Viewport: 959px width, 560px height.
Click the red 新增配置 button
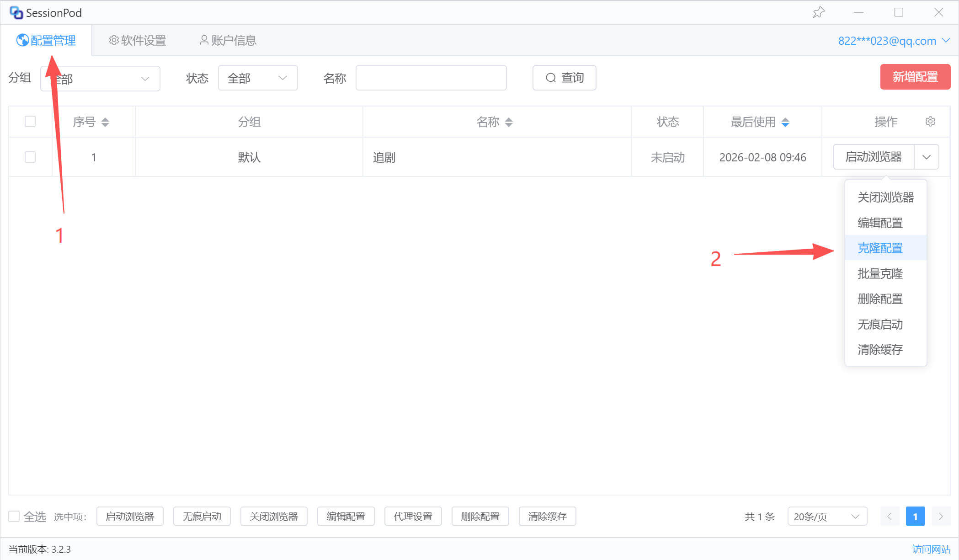click(x=915, y=77)
